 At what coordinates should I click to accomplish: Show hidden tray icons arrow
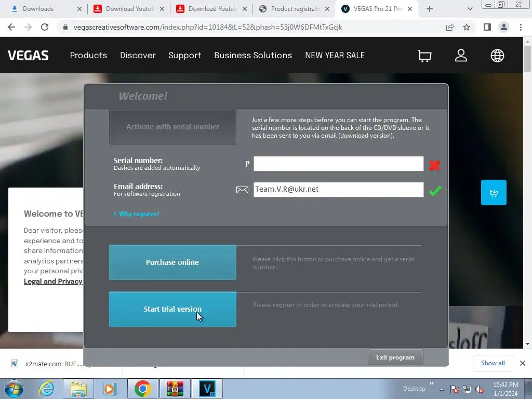click(x=442, y=390)
